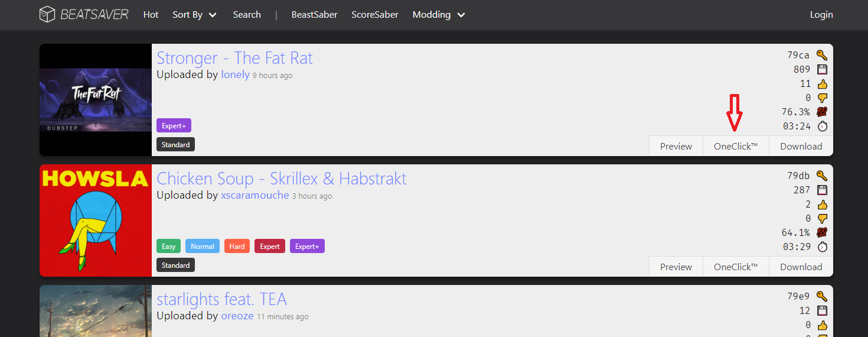
Task: Click the Standard tag on Chicken Soup
Action: coord(175,265)
